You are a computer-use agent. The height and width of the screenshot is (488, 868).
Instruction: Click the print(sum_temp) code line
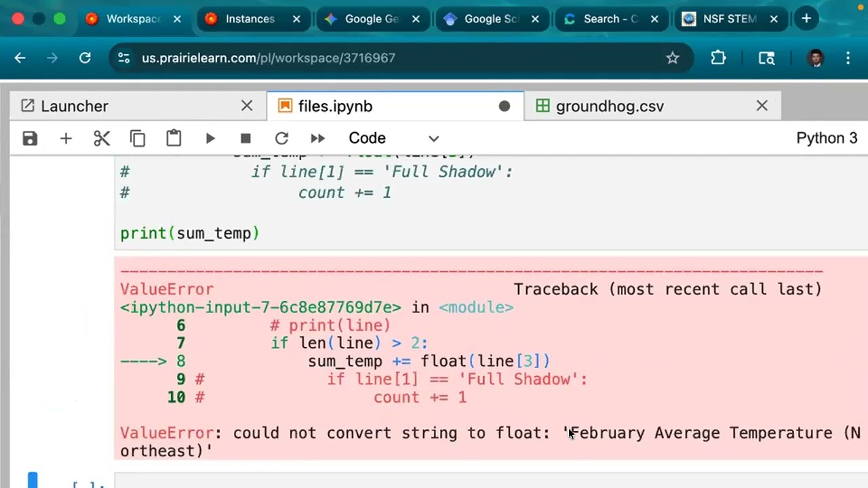(190, 234)
